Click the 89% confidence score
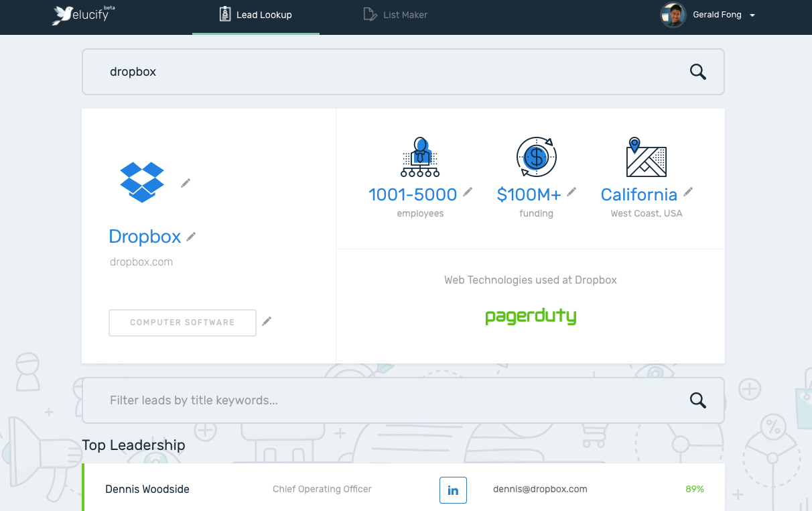Image resolution: width=812 pixels, height=511 pixels. pyautogui.click(x=695, y=490)
